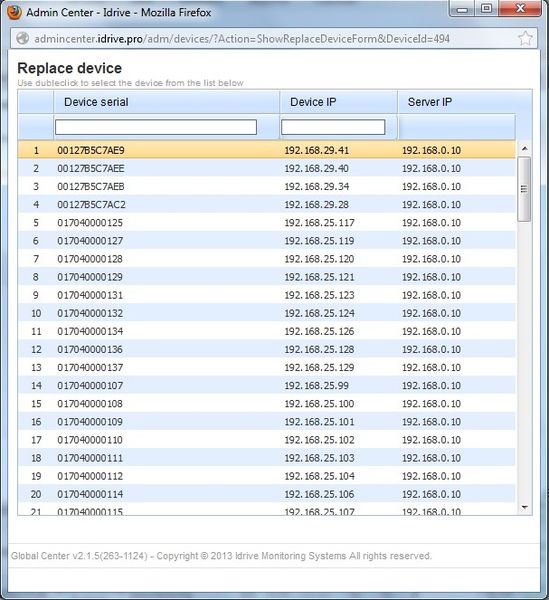Click the vertical scrollbar thumb of device list
The height and width of the screenshot is (600, 549).
coord(524,189)
